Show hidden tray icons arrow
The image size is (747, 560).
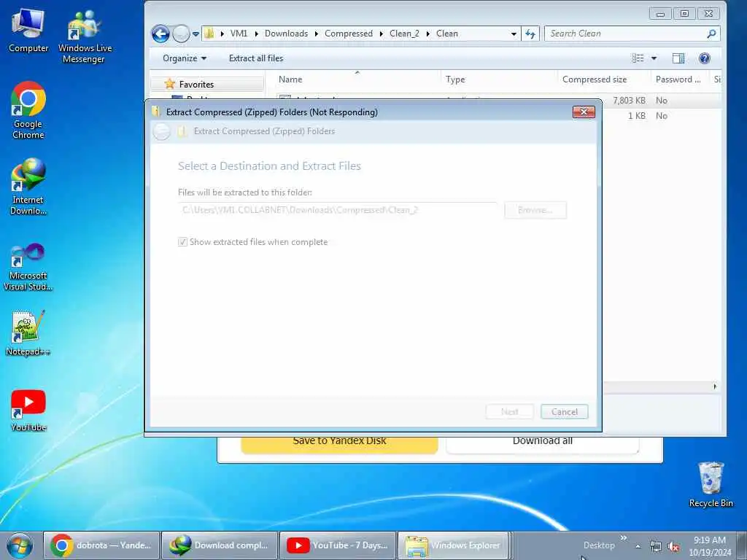638,547
